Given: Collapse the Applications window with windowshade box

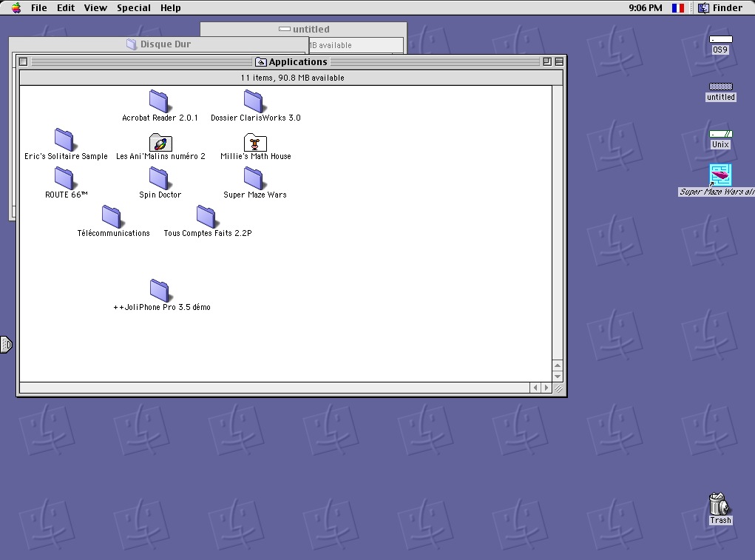Looking at the screenshot, I should (x=559, y=61).
